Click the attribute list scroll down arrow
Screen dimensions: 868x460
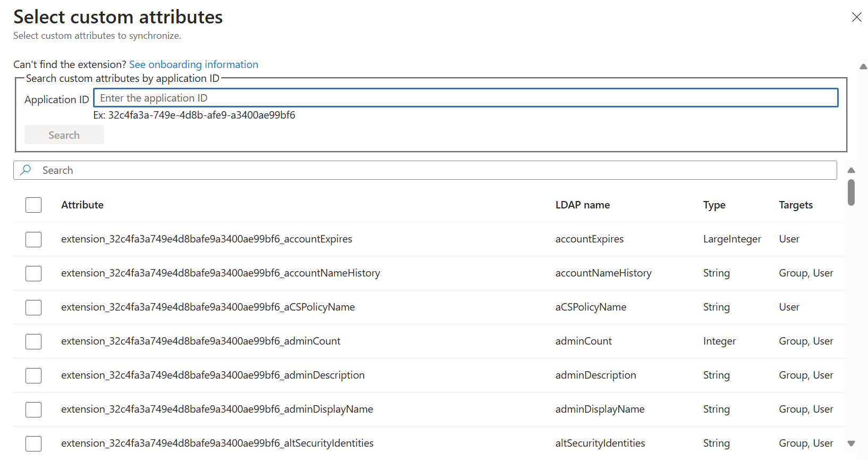pyautogui.click(x=851, y=444)
